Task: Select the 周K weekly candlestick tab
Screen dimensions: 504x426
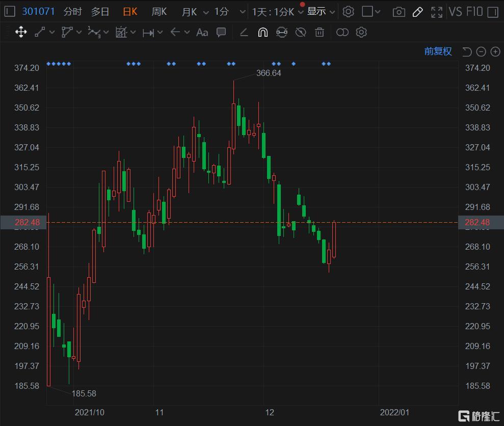Action: tap(159, 12)
